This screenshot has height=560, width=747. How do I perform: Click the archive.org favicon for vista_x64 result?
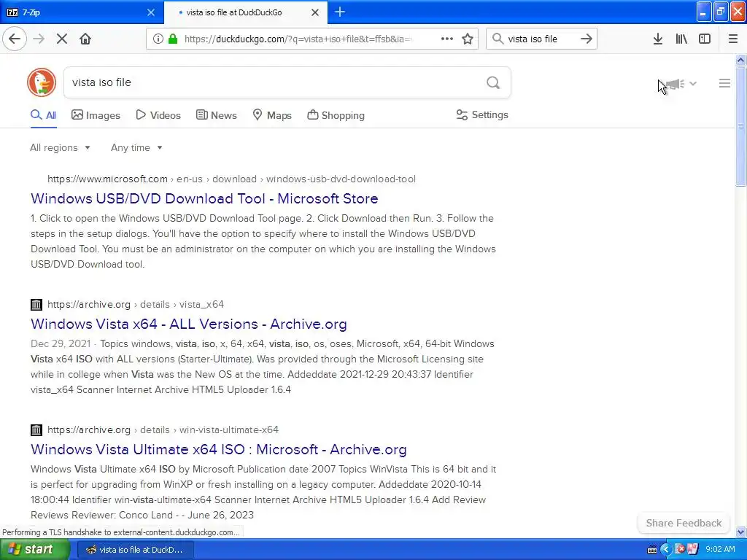36,304
